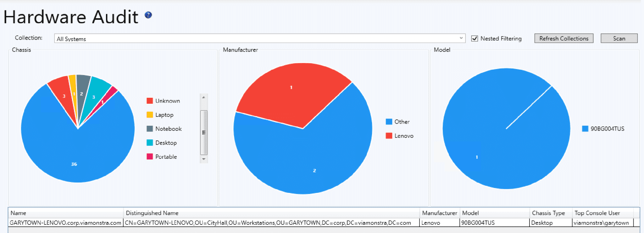Screen dimensions: 644x233
Task: Sort by the Name column header
Action: point(66,213)
